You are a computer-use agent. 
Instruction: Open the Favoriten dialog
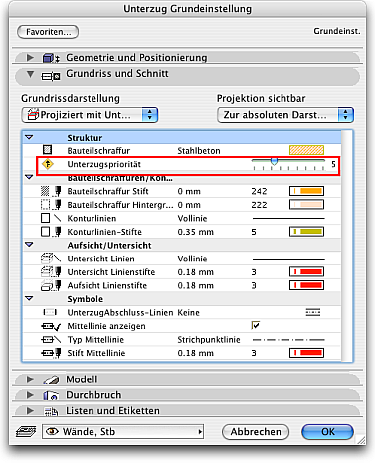pyautogui.click(x=48, y=32)
